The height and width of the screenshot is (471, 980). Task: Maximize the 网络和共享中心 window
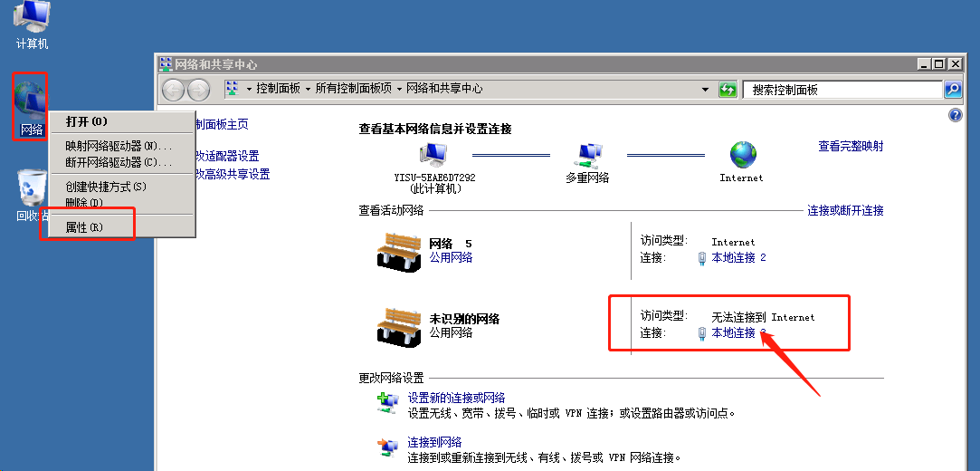pyautogui.click(x=939, y=63)
